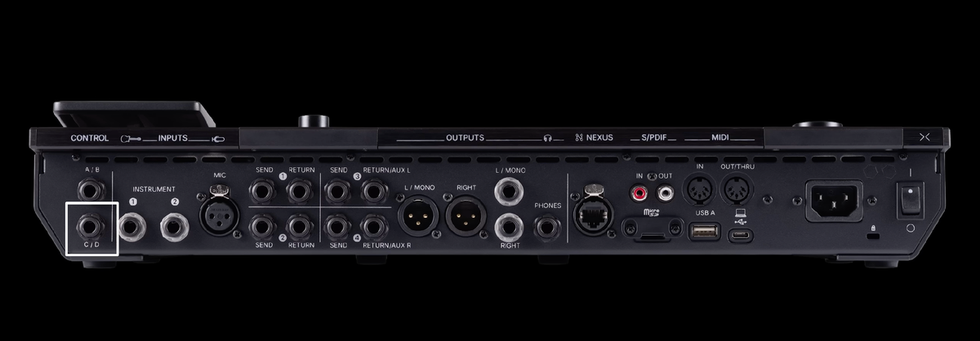This screenshot has height=341, width=980.
Task: Click the PHONES headphone jack
Action: pyautogui.click(x=546, y=227)
